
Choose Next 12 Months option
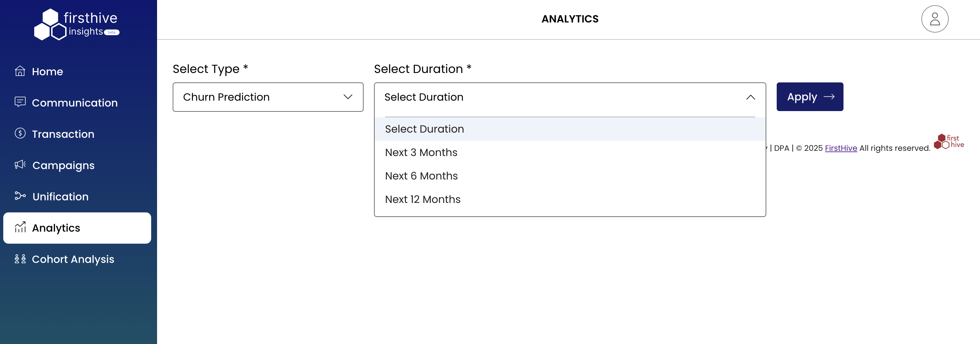coord(422,199)
